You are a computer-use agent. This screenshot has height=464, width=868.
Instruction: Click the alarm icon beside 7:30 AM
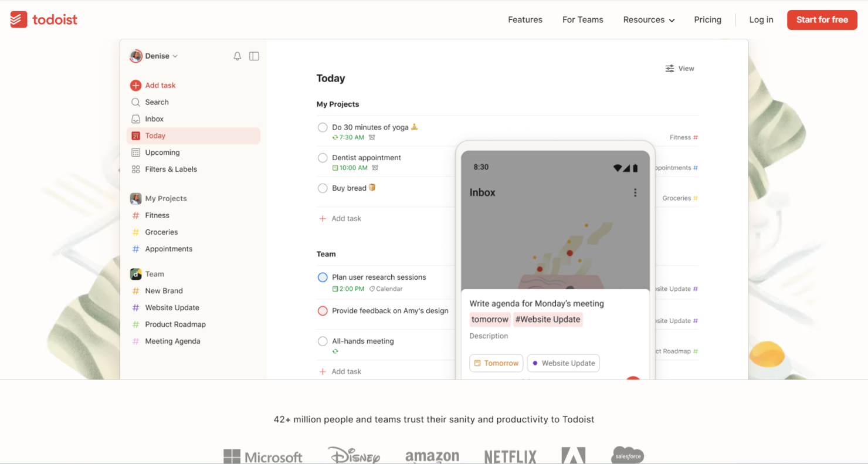tap(372, 137)
